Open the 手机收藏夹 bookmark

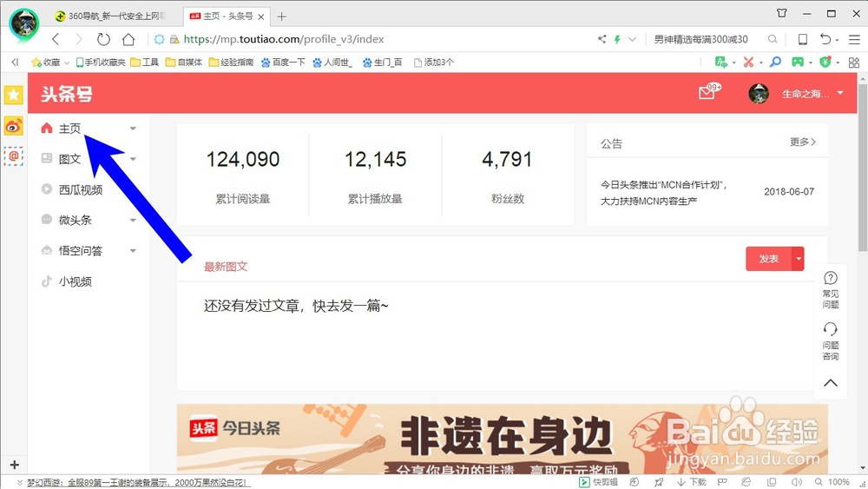(101, 63)
